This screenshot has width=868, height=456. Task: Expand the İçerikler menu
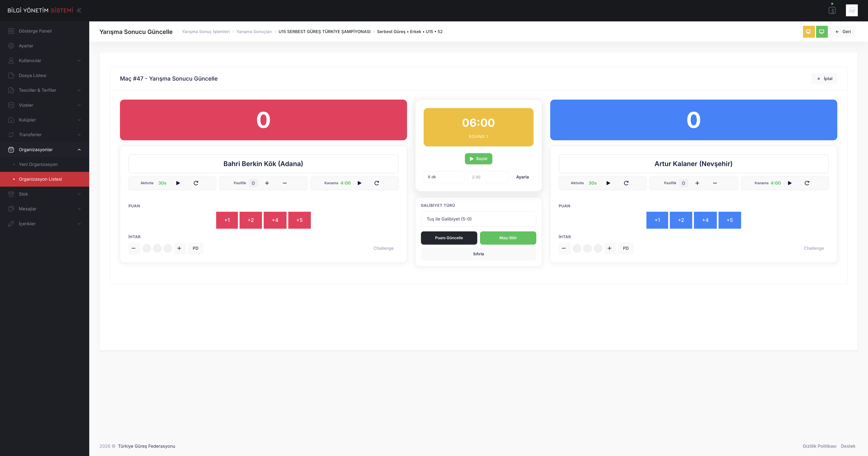point(44,224)
